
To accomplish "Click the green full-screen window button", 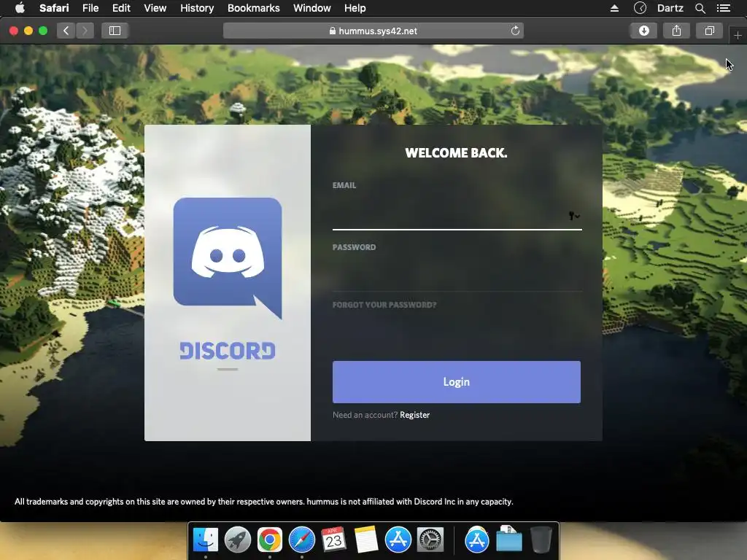I will click(x=43, y=31).
